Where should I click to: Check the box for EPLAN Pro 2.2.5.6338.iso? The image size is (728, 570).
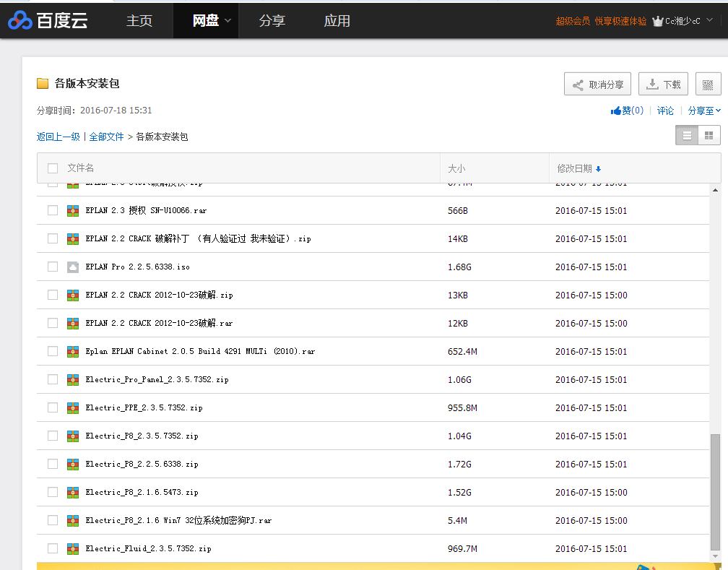point(53,267)
